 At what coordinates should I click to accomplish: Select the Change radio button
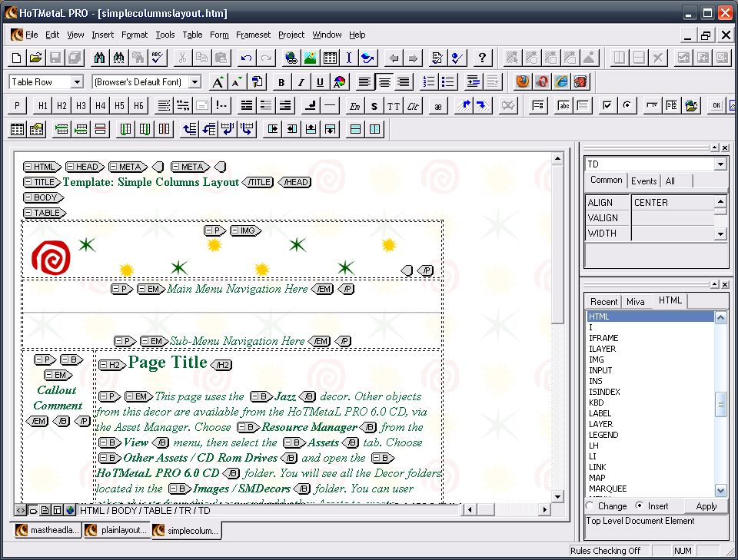pyautogui.click(x=590, y=505)
